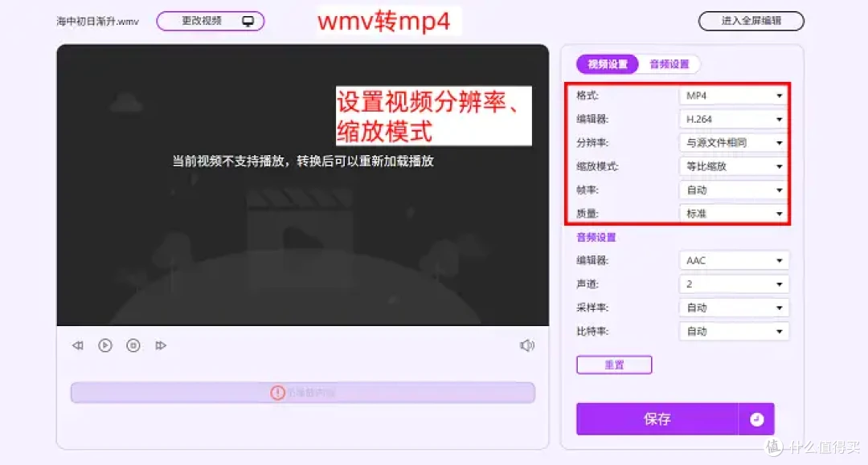Click the monitor icon in 更改视频 button

pyautogui.click(x=248, y=21)
